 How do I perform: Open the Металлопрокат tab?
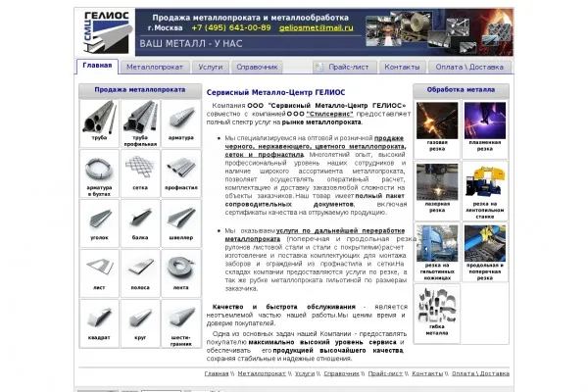(155, 68)
